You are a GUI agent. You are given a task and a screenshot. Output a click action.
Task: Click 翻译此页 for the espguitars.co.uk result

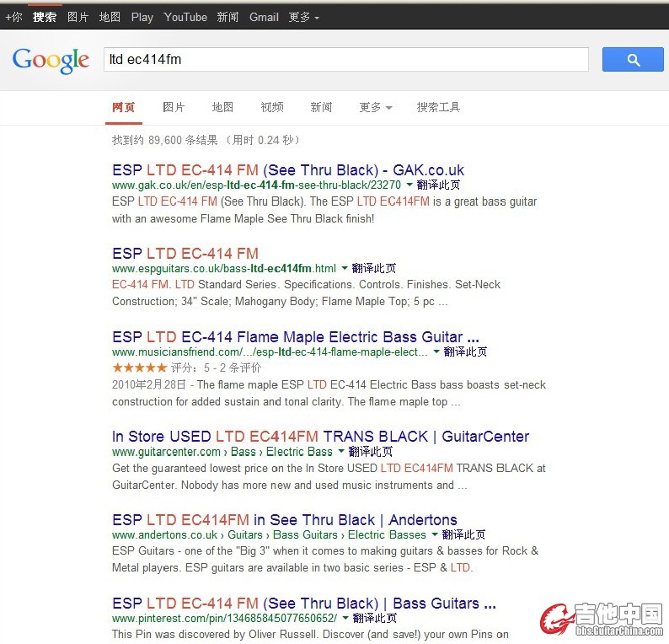(374, 268)
